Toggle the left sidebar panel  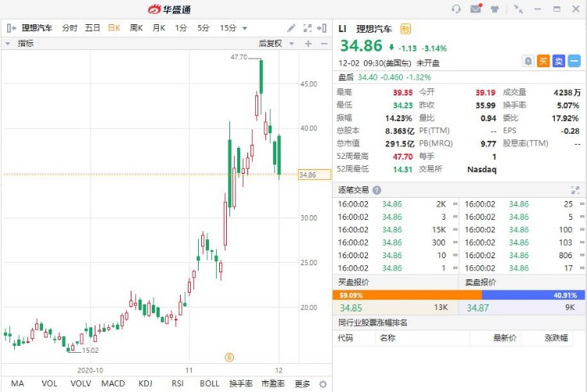[x=12, y=28]
